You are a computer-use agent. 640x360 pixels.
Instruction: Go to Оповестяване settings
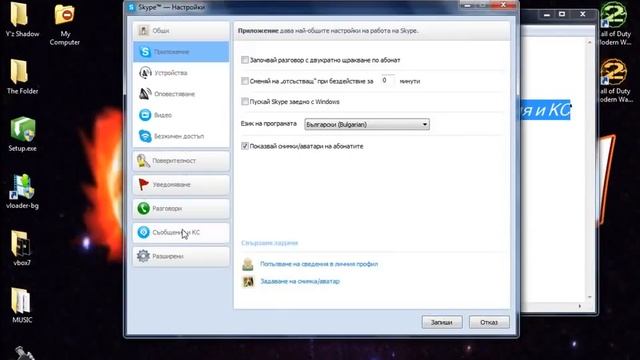[x=181, y=94]
